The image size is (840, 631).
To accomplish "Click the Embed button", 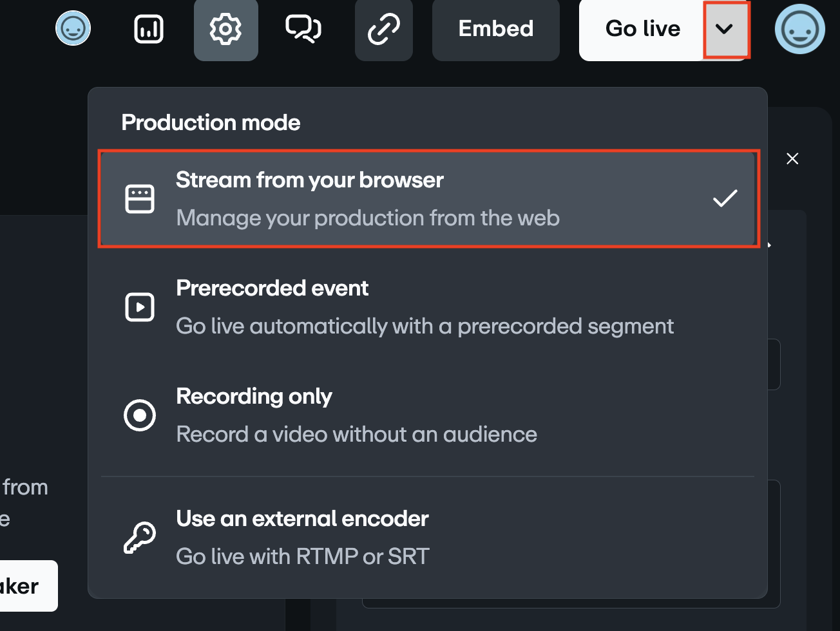I will click(495, 29).
